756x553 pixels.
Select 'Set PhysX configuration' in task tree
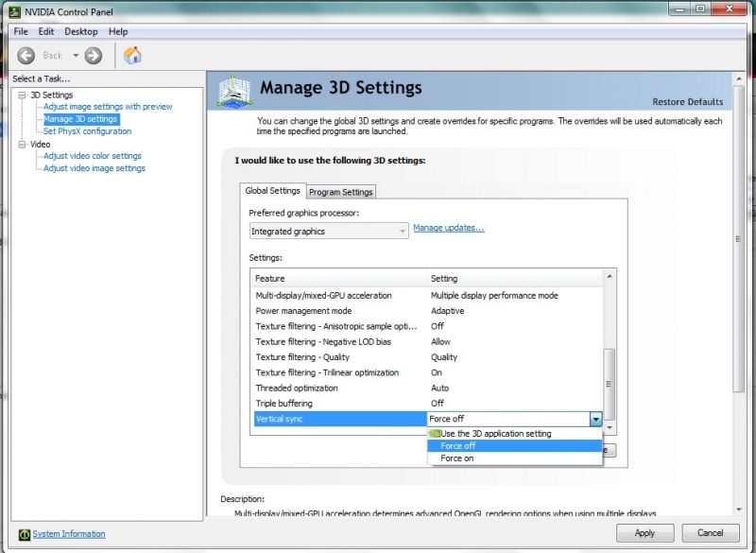pyautogui.click(x=87, y=131)
